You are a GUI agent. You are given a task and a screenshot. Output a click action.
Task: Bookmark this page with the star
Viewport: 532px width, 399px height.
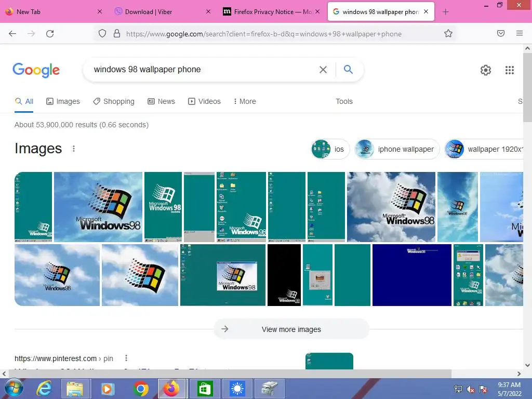tap(448, 33)
